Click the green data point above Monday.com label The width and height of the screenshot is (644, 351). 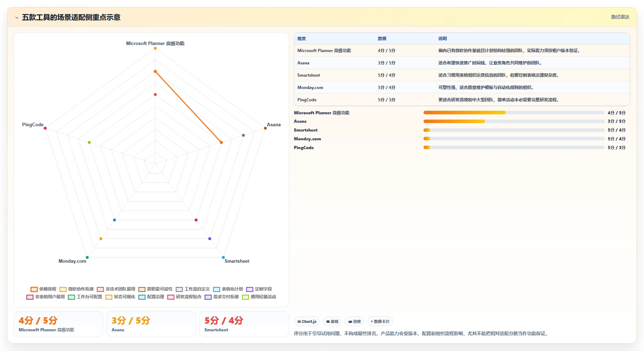coord(87,257)
